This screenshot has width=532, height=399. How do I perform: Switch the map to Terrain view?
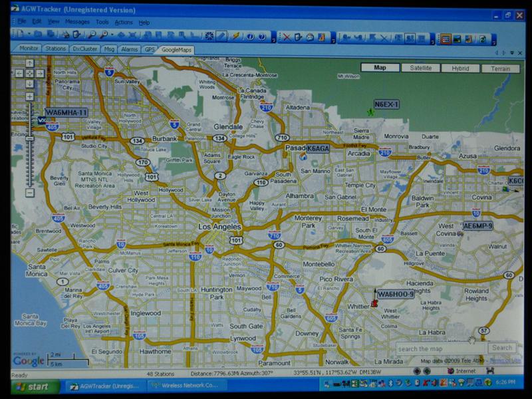tap(500, 68)
